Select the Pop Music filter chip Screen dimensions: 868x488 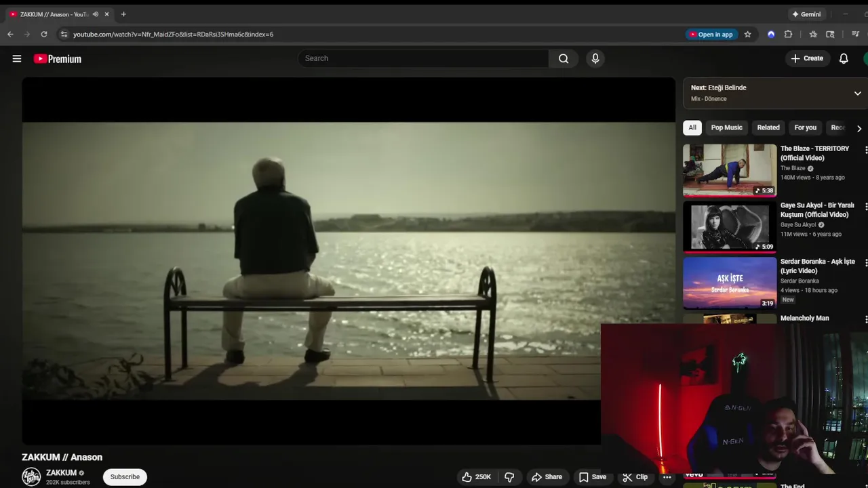tap(726, 127)
